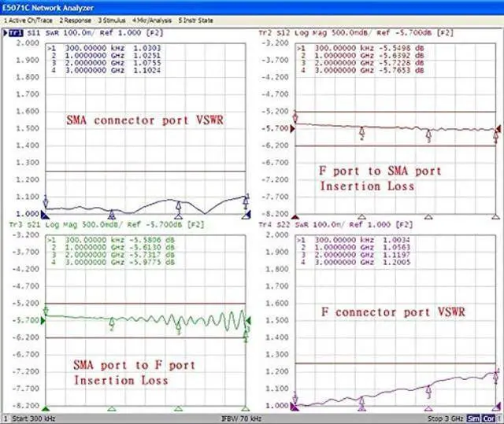Click the Sm smoothing status indicator

point(473,418)
